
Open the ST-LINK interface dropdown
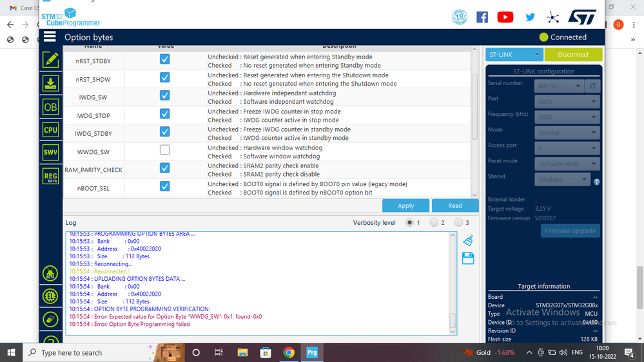coord(514,54)
